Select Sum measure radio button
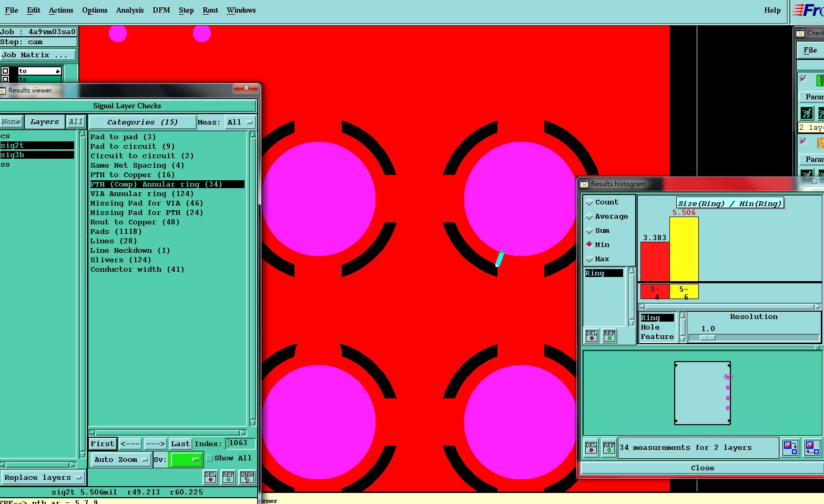 click(x=589, y=231)
